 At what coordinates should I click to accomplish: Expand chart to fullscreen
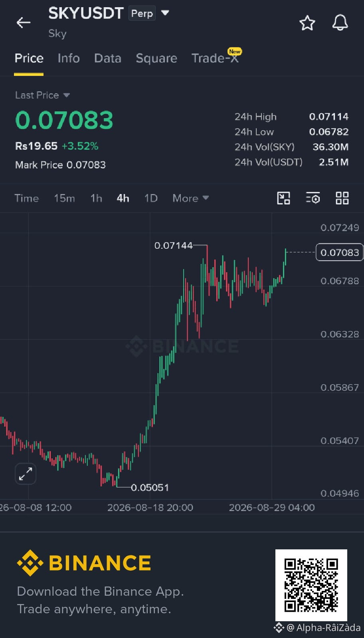(x=26, y=474)
